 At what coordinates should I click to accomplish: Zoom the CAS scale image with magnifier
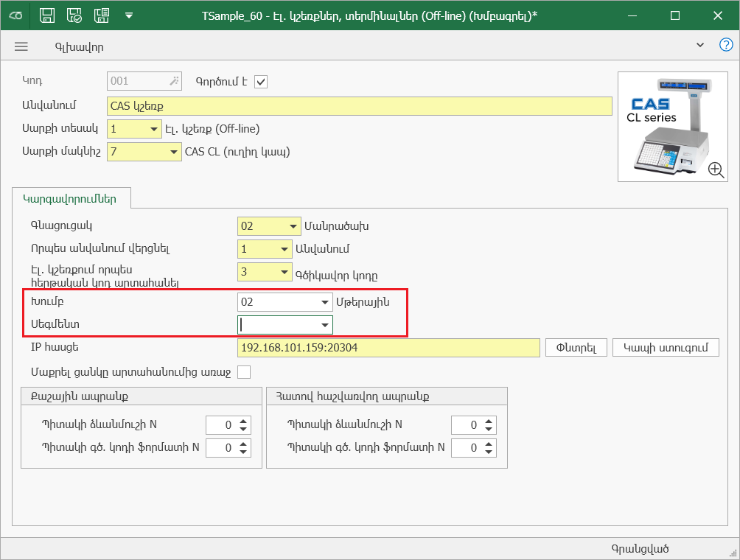point(715,169)
